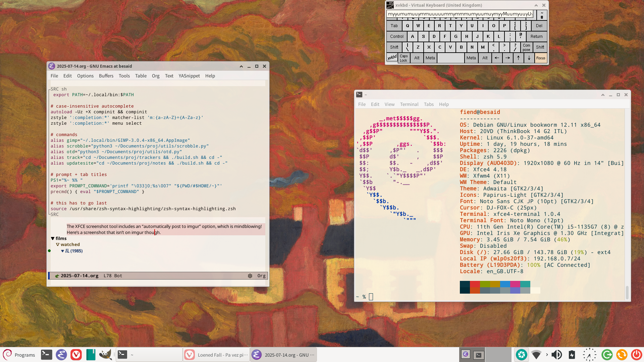Click the Return key on xvkbd
The height and width of the screenshot is (362, 644).
537,37
